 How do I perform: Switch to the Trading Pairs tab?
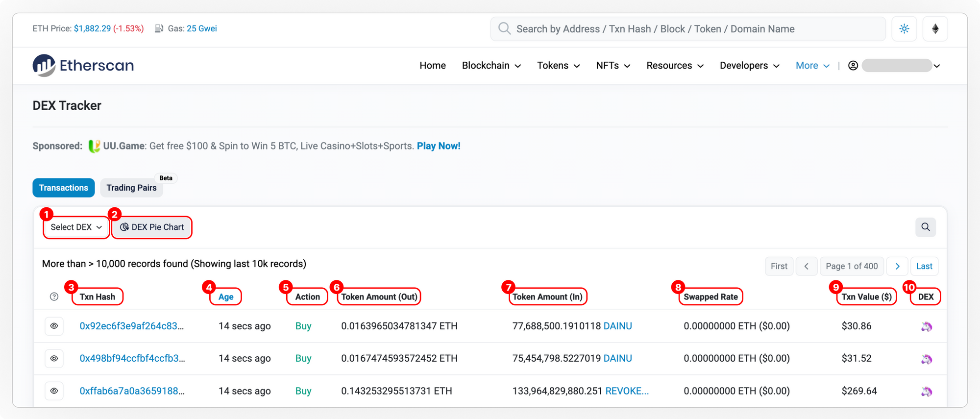pyautogui.click(x=131, y=188)
